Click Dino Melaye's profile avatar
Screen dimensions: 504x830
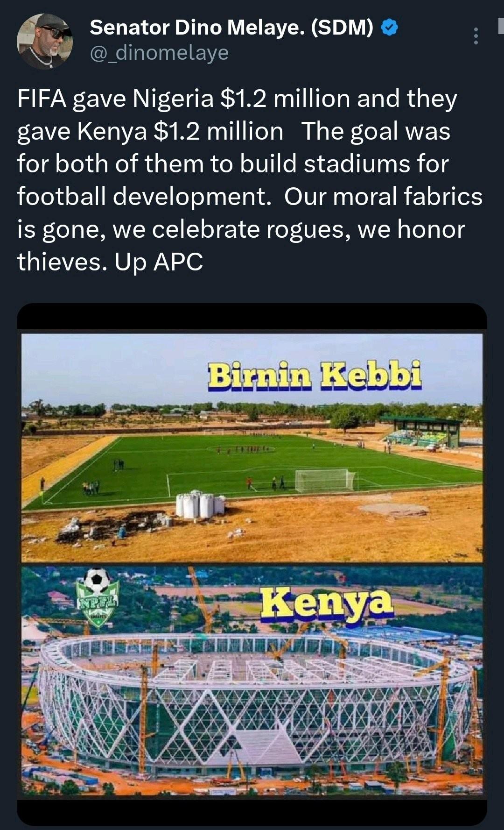click(x=44, y=41)
